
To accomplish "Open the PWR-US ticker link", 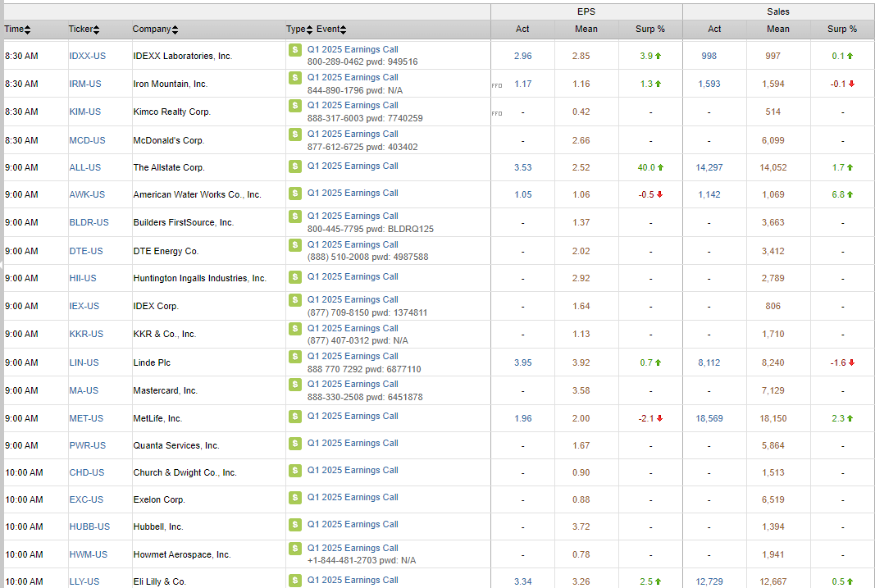I will coord(88,445).
